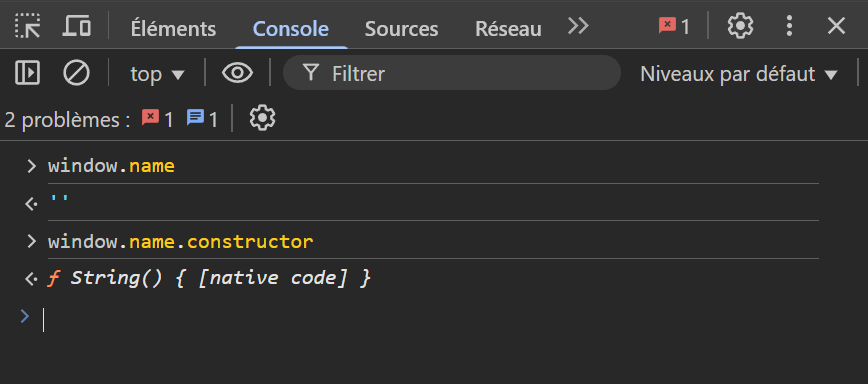Activate the element inspector picker icon
This screenshot has height=384, width=868.
27,26
